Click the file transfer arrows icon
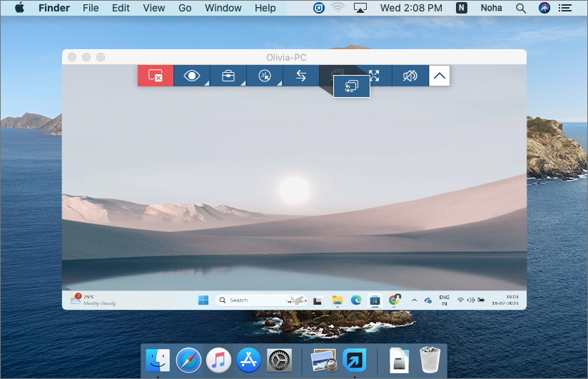 click(301, 76)
